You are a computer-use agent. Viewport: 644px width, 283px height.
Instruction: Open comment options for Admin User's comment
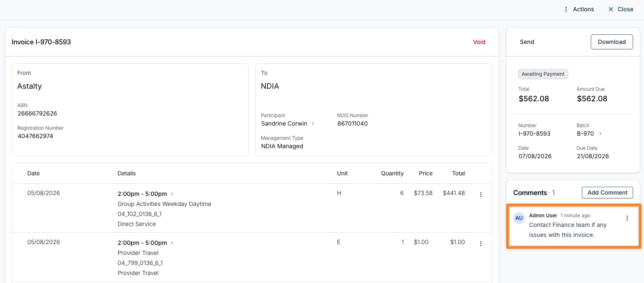coord(627,218)
